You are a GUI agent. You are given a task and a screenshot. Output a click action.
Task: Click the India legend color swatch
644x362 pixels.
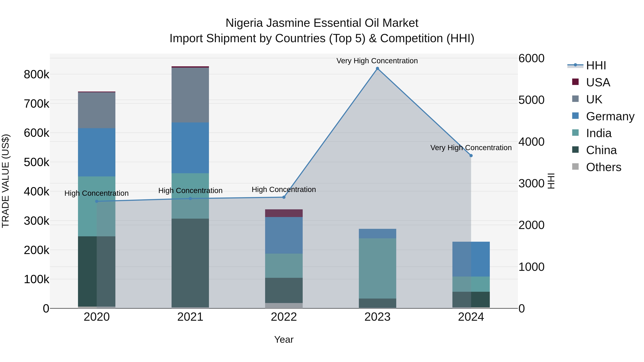(x=575, y=133)
